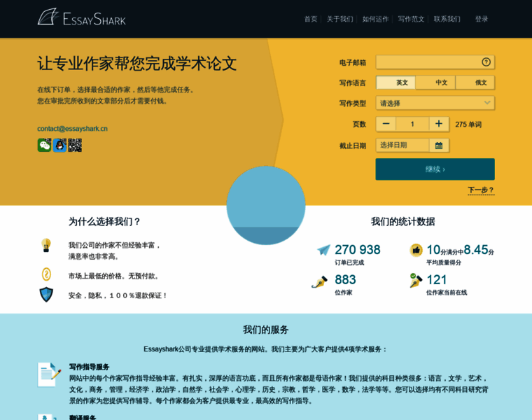Click the 我们的服务 heading
The height and width of the screenshot is (420, 532).
point(266,330)
